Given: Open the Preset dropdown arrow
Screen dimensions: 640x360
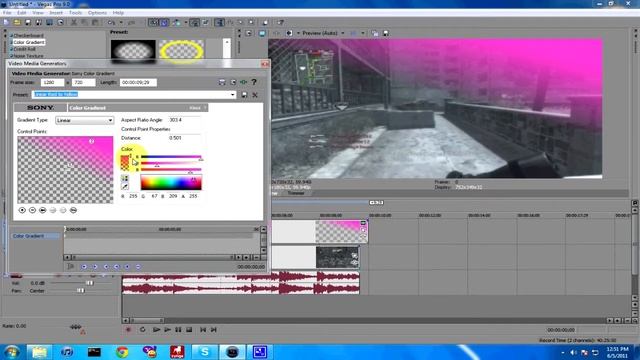Looking at the screenshot, I should [x=232, y=95].
